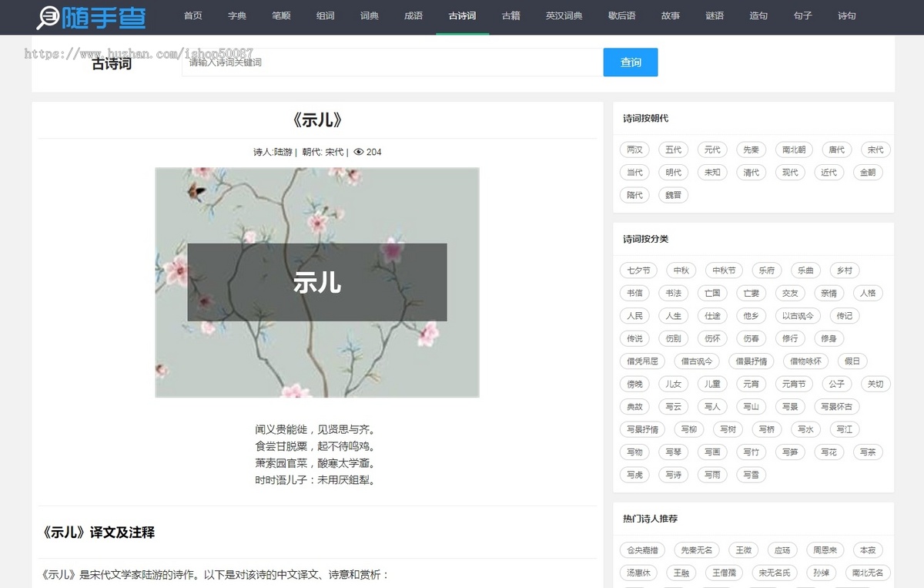This screenshot has width=924, height=588.
Task: Filter poems by 先秦 dynasty
Action: [x=751, y=150]
